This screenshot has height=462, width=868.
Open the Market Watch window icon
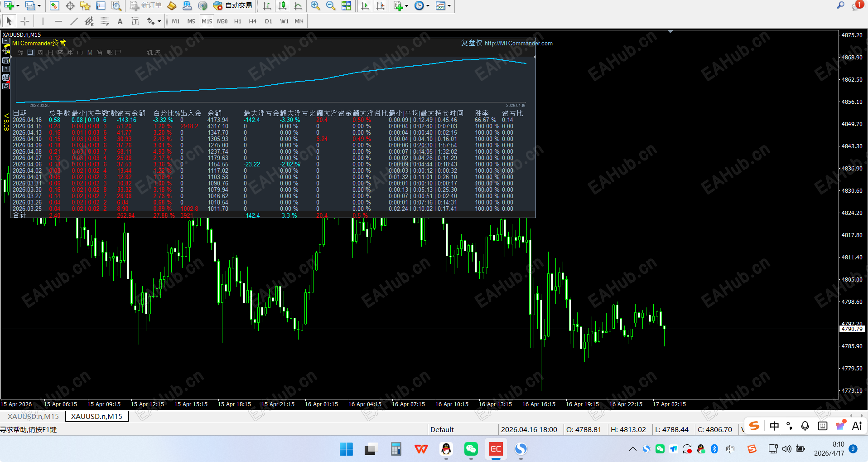click(54, 5)
